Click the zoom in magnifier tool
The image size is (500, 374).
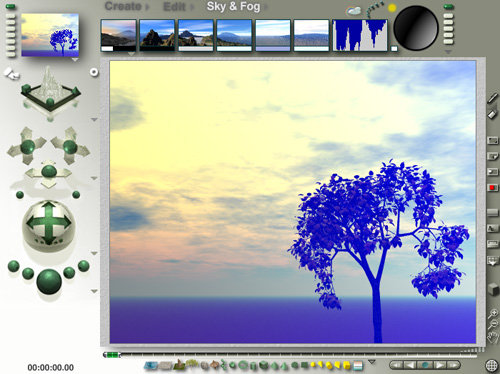point(493,313)
